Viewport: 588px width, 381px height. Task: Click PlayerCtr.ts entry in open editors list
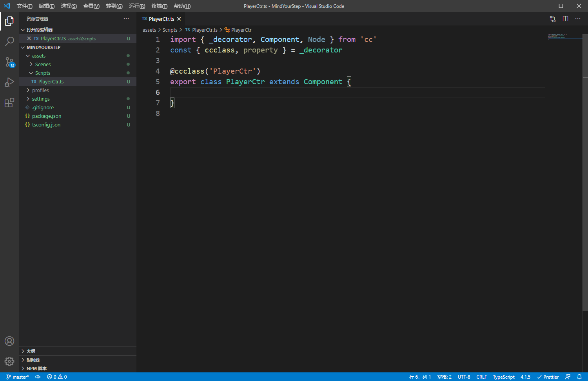[x=78, y=38]
